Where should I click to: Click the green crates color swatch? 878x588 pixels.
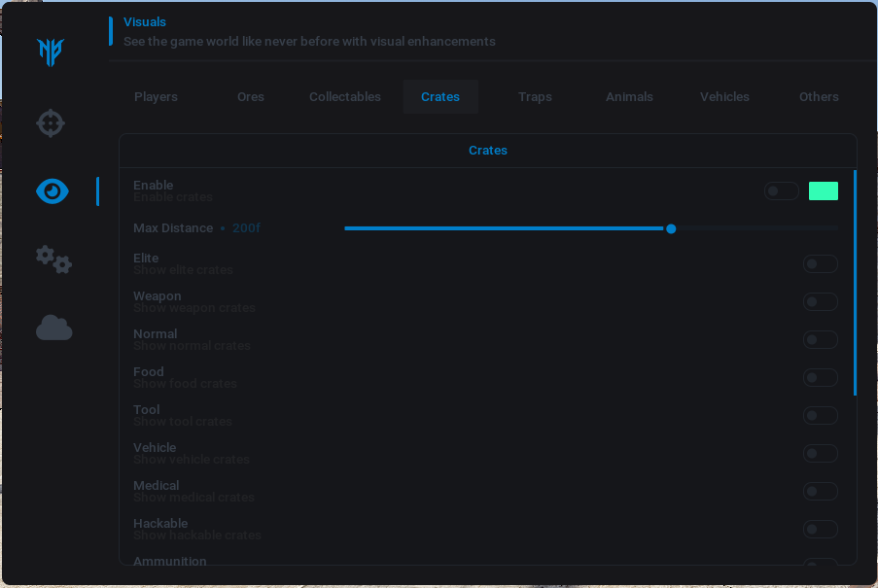823,191
